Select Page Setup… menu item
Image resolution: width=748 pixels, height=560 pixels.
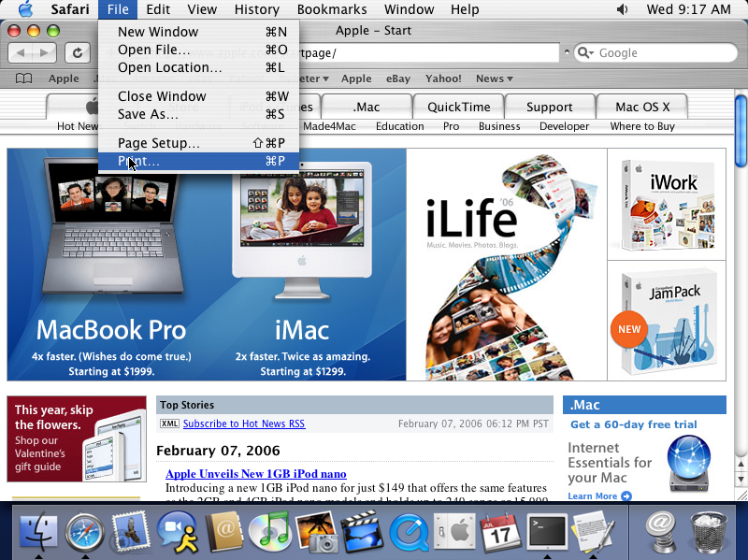[199, 143]
